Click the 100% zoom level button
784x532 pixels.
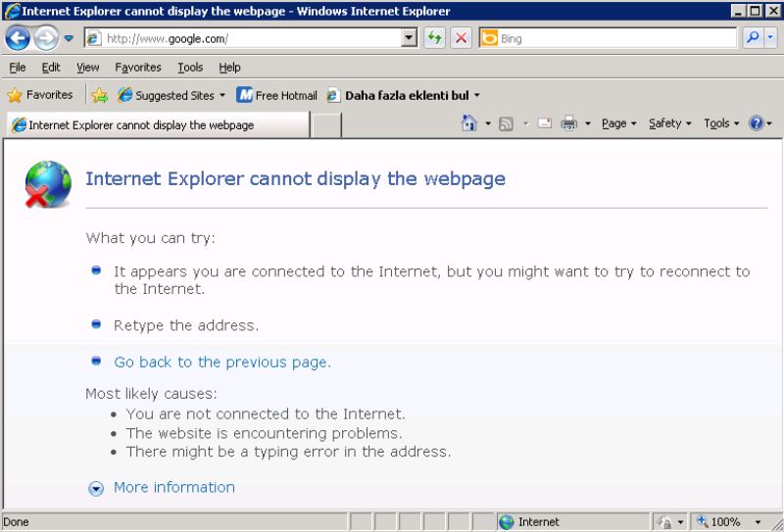pyautogui.click(x=719, y=522)
